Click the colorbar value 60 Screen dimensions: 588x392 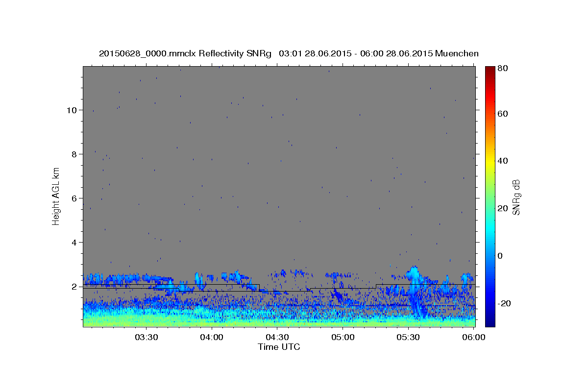pos(503,114)
